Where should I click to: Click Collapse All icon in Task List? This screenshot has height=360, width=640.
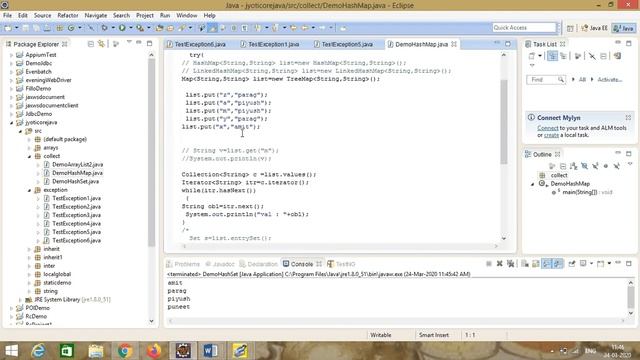point(603,56)
